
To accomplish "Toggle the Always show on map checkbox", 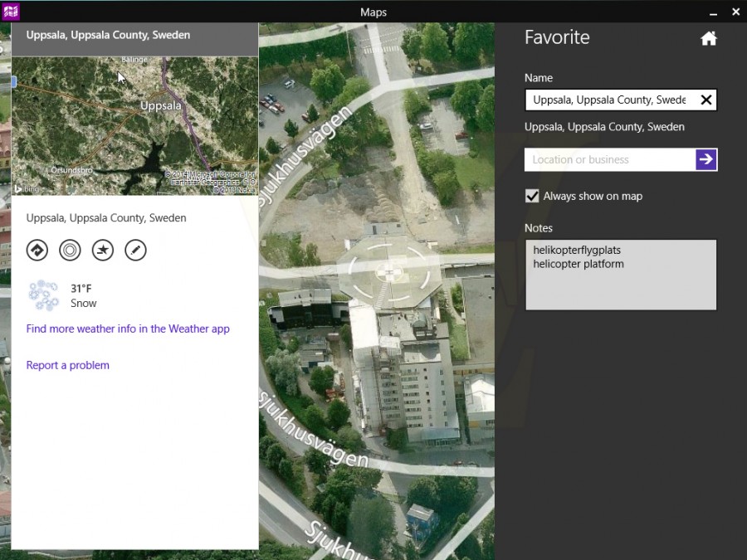I will 532,196.
